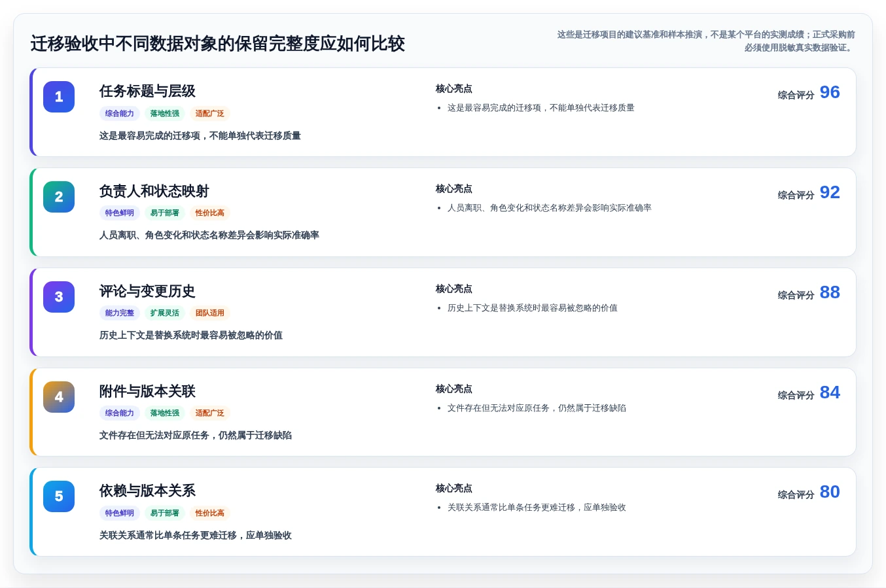886x588 pixels.
Task: Click 综合评分 label beside score 80
Action: point(796,494)
